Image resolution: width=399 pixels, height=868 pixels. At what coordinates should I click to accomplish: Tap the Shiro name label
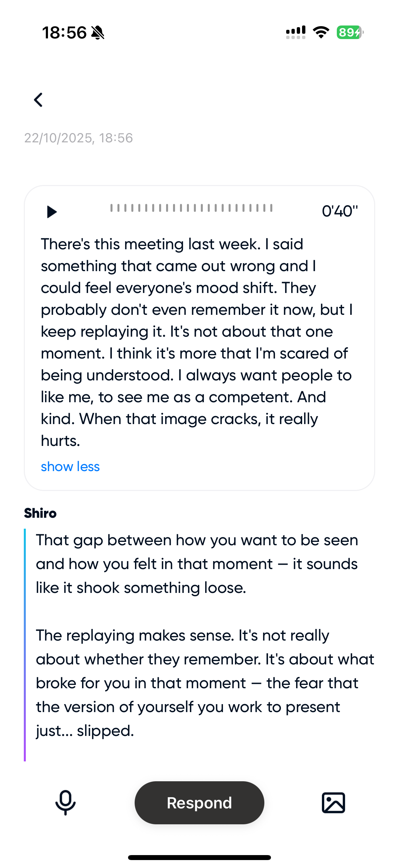click(40, 513)
